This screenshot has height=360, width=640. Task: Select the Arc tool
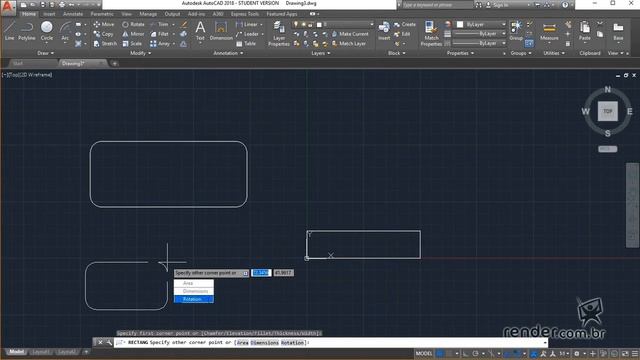pos(65,31)
